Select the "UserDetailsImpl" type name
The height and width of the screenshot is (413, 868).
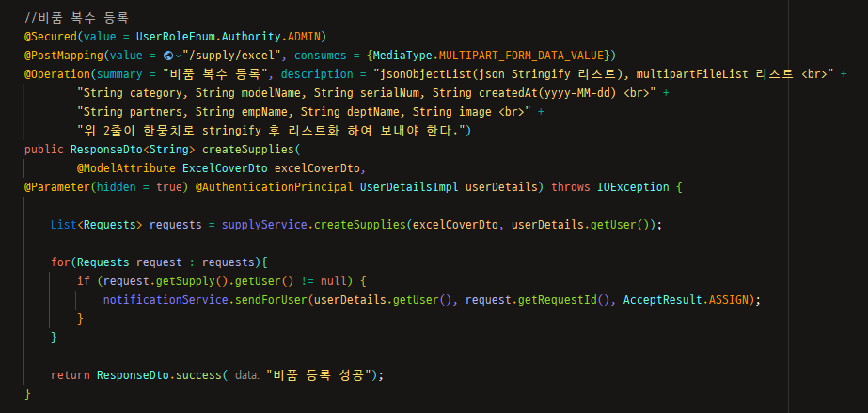coord(409,187)
